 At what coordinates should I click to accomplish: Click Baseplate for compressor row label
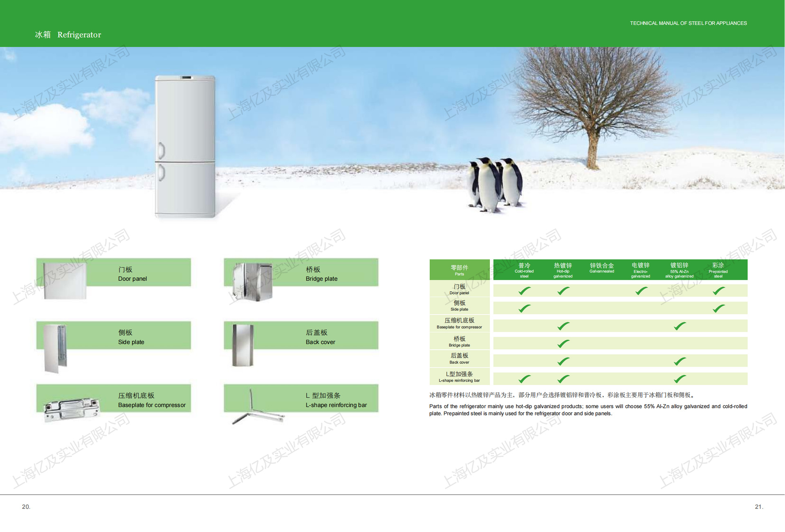coord(459,323)
